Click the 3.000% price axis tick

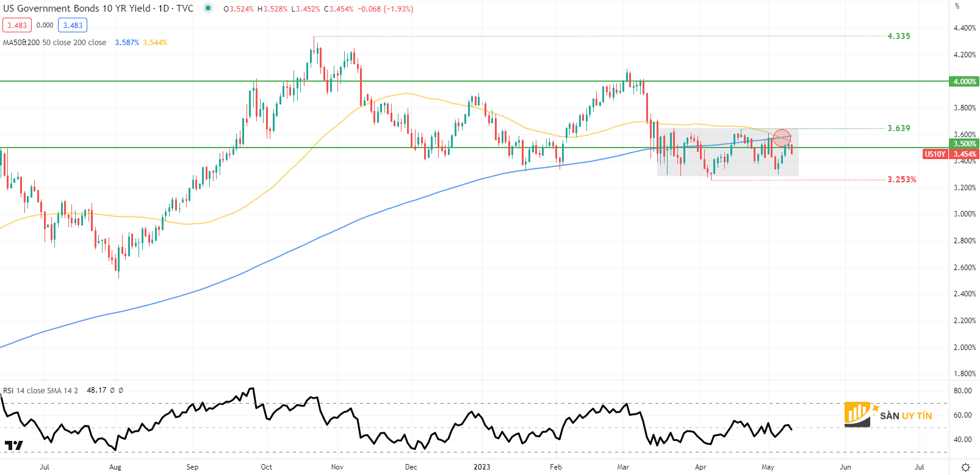pyautogui.click(x=965, y=214)
